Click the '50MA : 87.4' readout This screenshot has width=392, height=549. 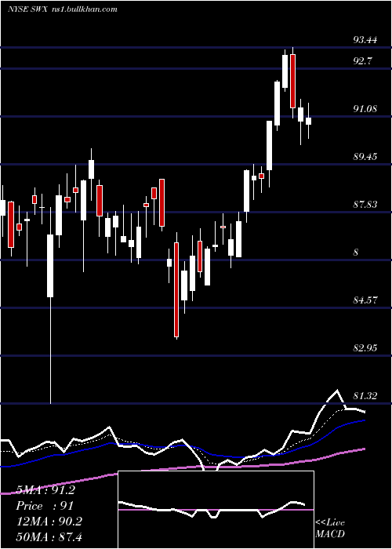(x=49, y=536)
